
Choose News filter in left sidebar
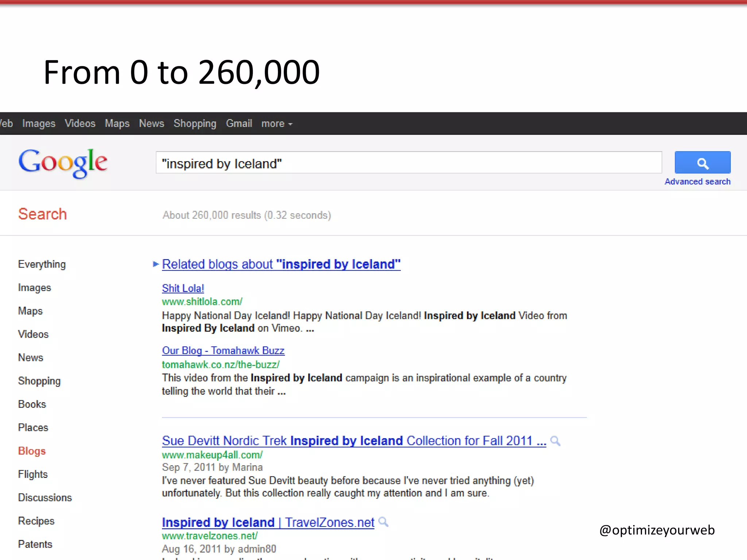[x=31, y=358]
